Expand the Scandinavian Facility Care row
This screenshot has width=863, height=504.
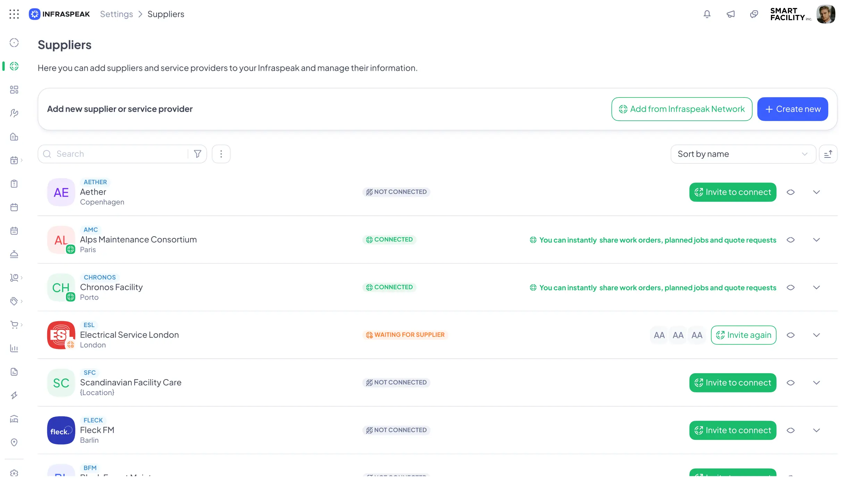click(816, 383)
